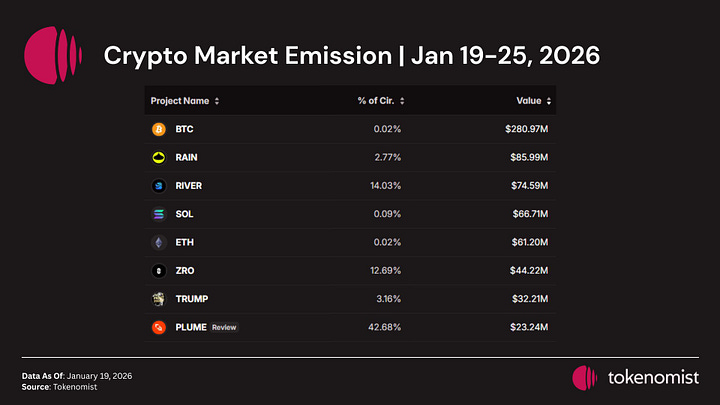This screenshot has height=405, width=720.
Task: Open the TRUMP project name
Action: point(191,298)
